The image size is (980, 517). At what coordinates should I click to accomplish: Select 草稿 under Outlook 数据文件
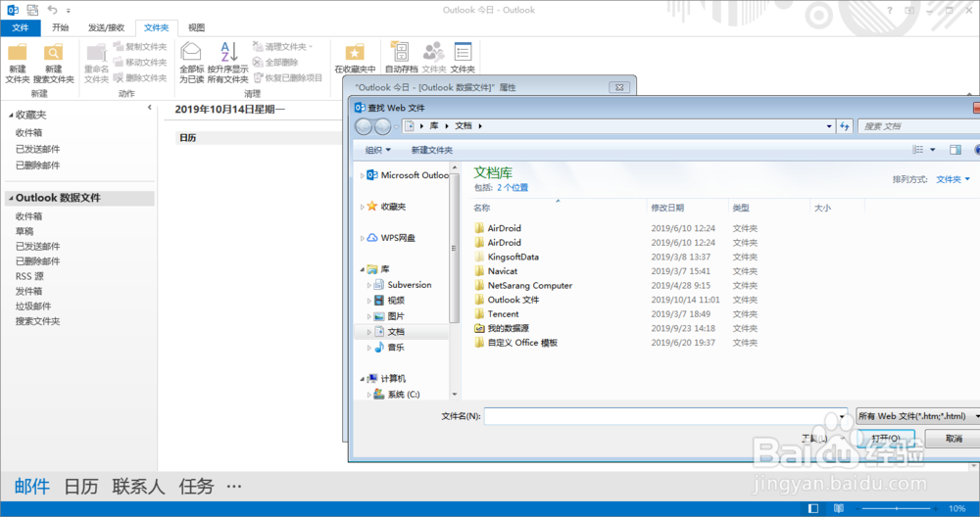pyautogui.click(x=25, y=231)
